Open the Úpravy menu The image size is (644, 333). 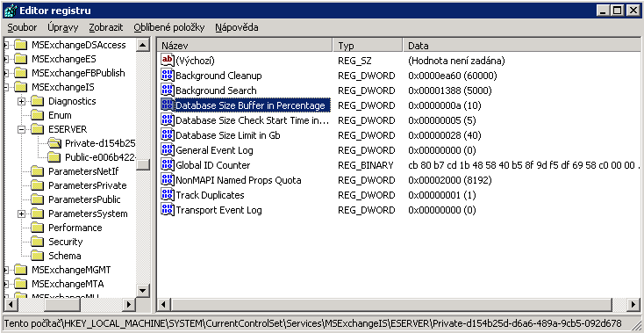pos(63,27)
